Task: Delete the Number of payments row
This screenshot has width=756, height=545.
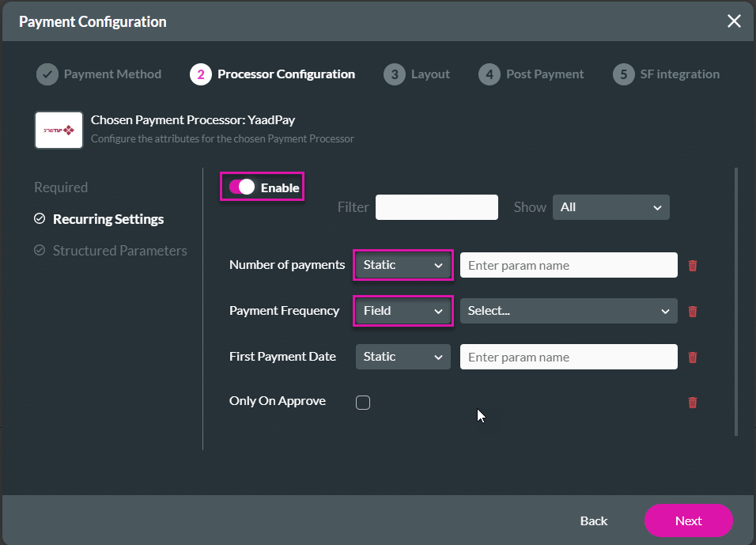Action: pos(693,266)
